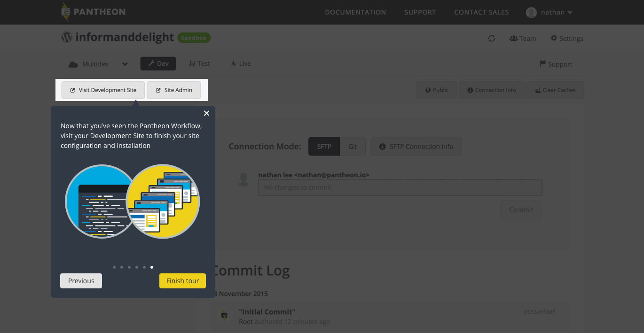The width and height of the screenshot is (644, 333).
Task: Click the Public globe button
Action: click(x=437, y=90)
